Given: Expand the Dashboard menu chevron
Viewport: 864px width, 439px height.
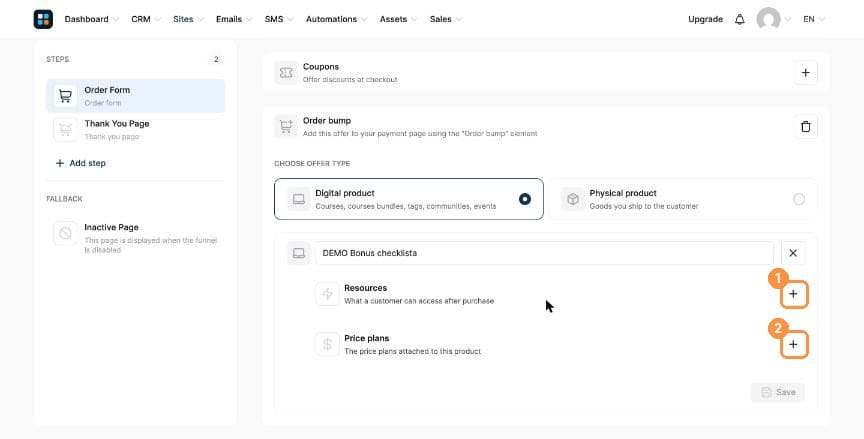Looking at the screenshot, I should (116, 20).
